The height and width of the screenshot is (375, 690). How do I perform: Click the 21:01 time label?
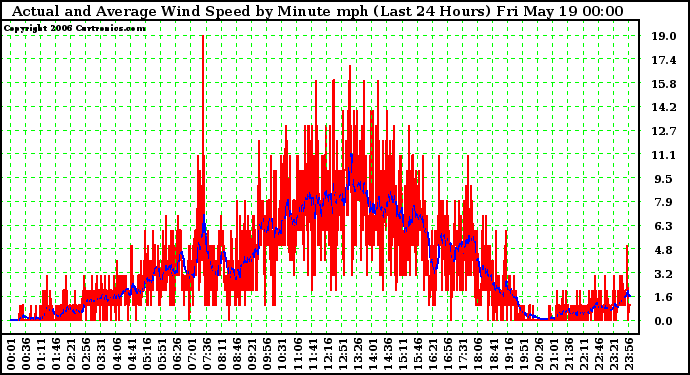[x=554, y=354]
